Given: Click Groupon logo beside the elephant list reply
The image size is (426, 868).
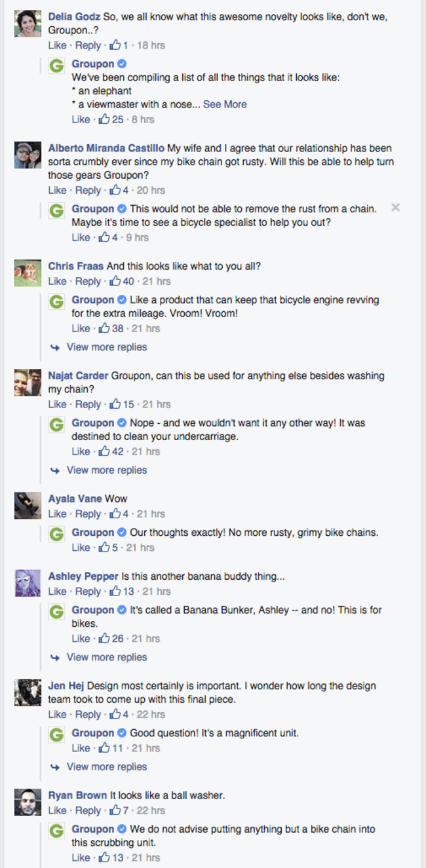Looking at the screenshot, I should coord(57,66).
